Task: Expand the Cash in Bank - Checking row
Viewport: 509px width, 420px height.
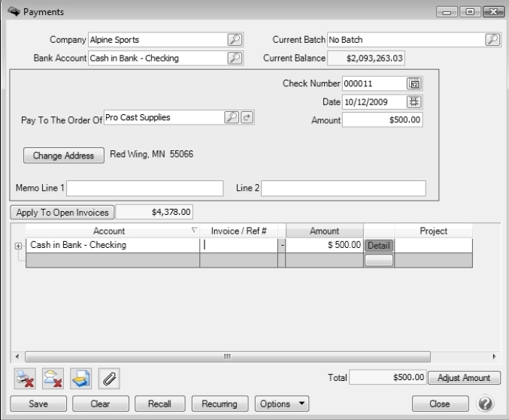Action: coord(18,246)
